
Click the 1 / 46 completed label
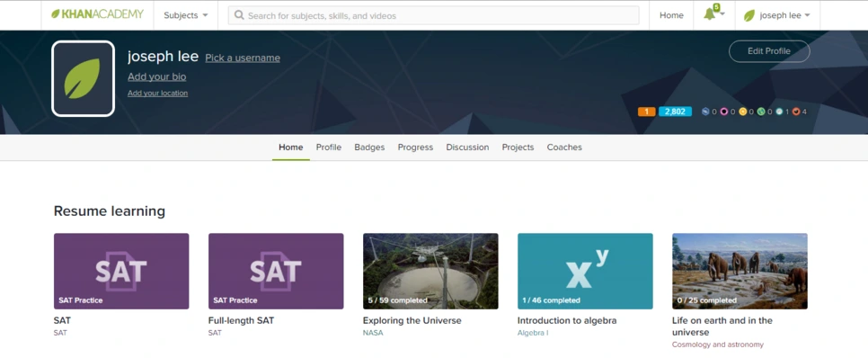pyautogui.click(x=552, y=300)
